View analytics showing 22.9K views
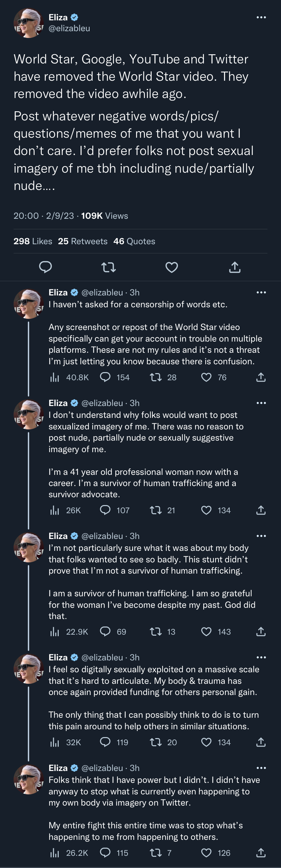 [x=69, y=632]
